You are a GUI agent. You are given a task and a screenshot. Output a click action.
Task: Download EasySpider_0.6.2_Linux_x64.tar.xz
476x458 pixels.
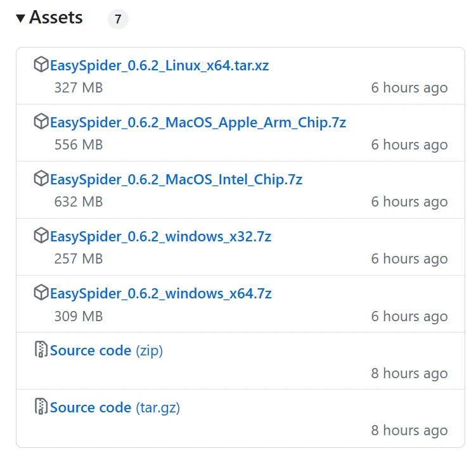click(160, 65)
